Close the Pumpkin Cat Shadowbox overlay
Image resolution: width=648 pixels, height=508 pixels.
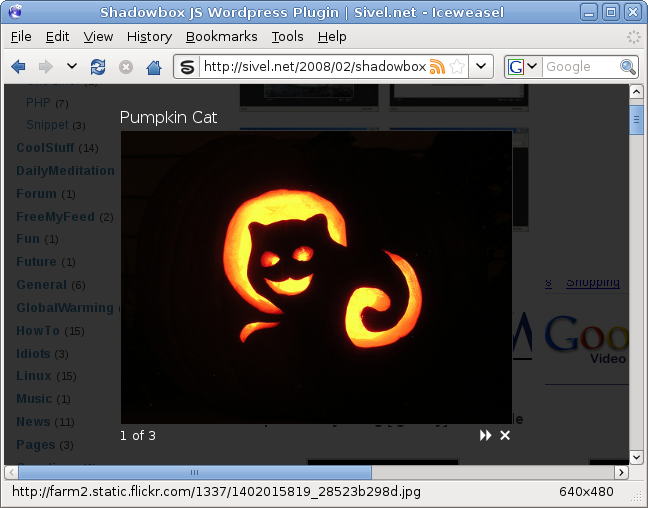point(505,435)
